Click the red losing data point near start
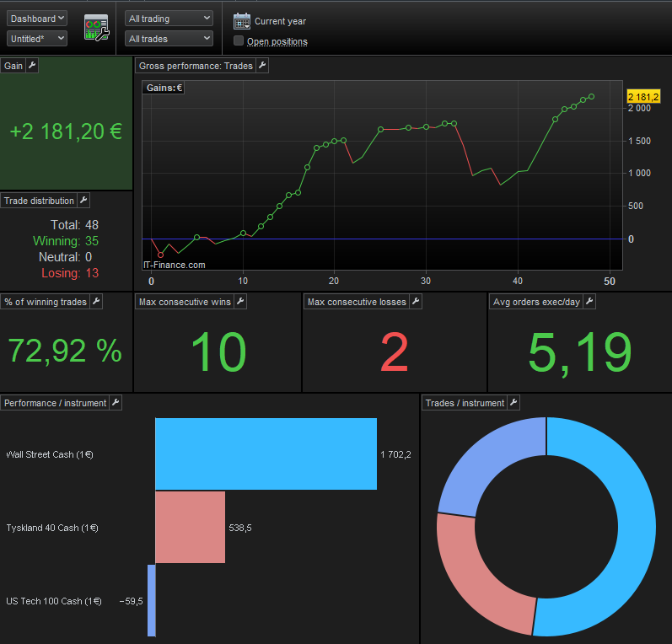This screenshot has width=672, height=644. [x=161, y=255]
